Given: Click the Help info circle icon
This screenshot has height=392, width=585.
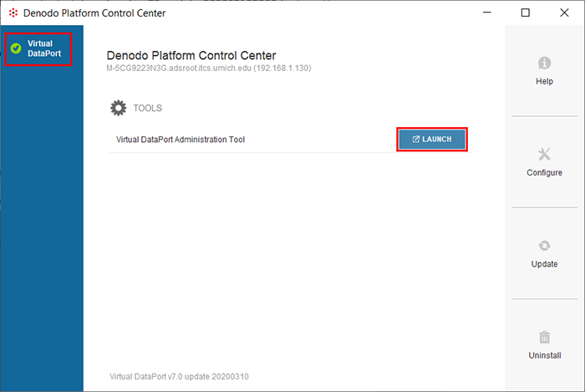Looking at the screenshot, I should tap(544, 64).
